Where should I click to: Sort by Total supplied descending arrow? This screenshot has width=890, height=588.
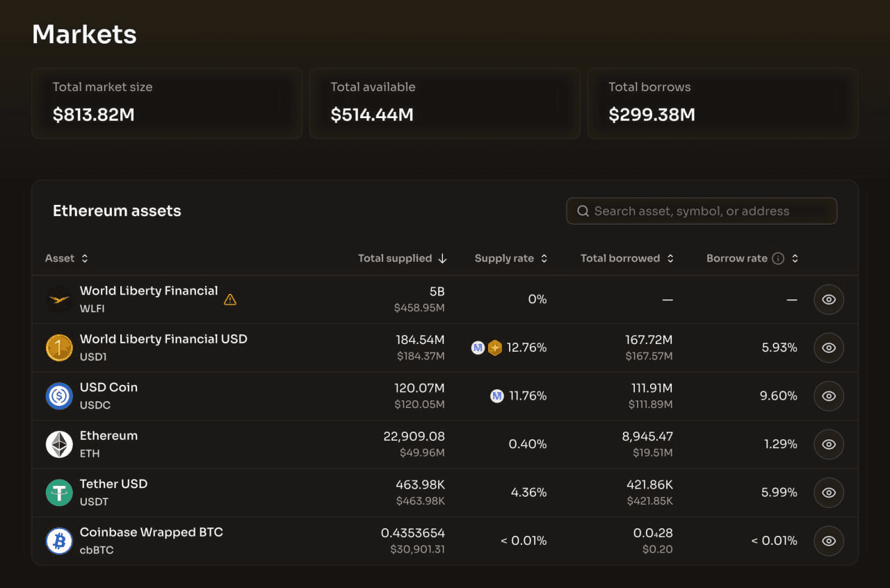coord(442,259)
